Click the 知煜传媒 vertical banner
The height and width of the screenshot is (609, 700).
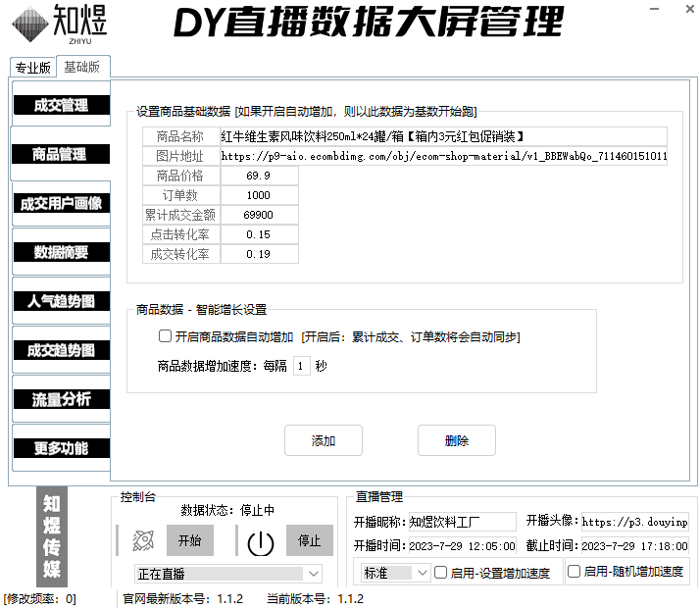(52, 536)
